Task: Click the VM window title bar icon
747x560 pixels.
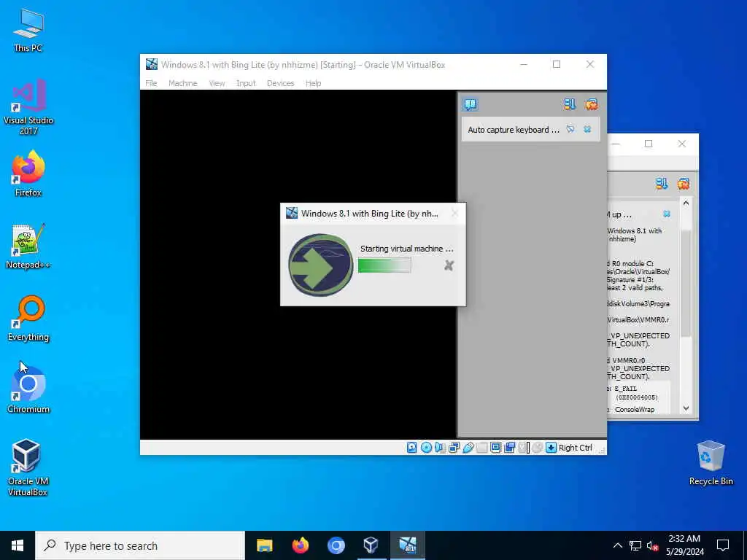Action: (152, 64)
